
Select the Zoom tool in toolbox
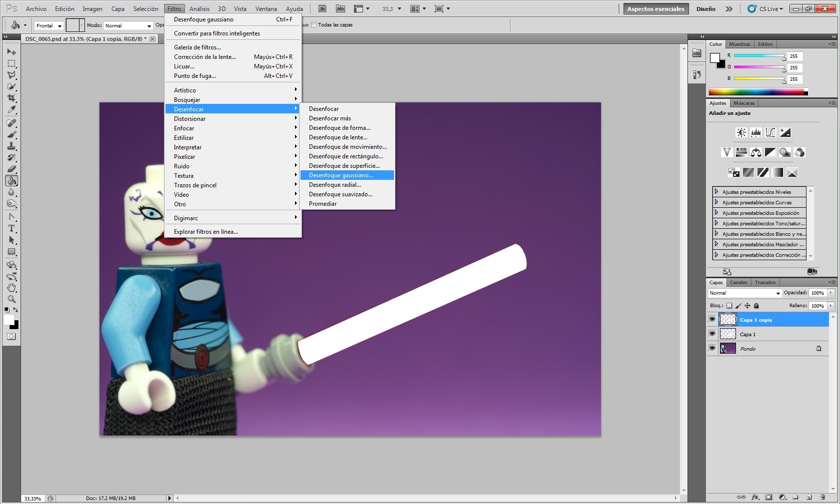click(x=11, y=299)
